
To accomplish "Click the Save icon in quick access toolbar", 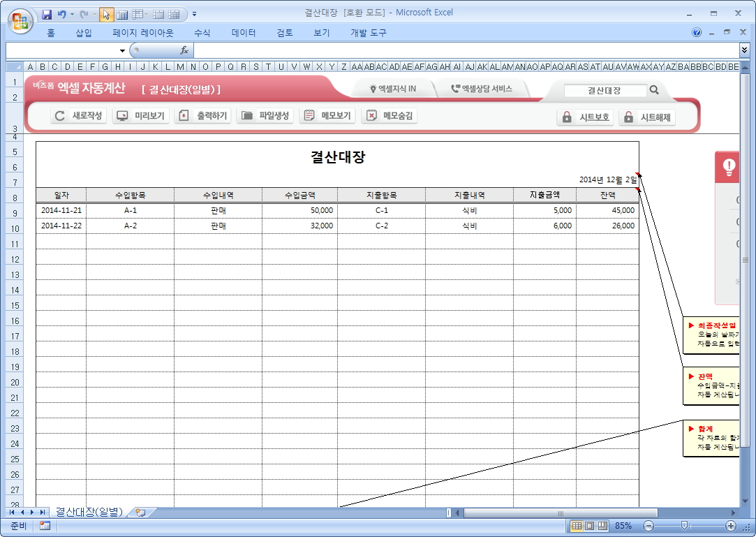I will click(47, 14).
